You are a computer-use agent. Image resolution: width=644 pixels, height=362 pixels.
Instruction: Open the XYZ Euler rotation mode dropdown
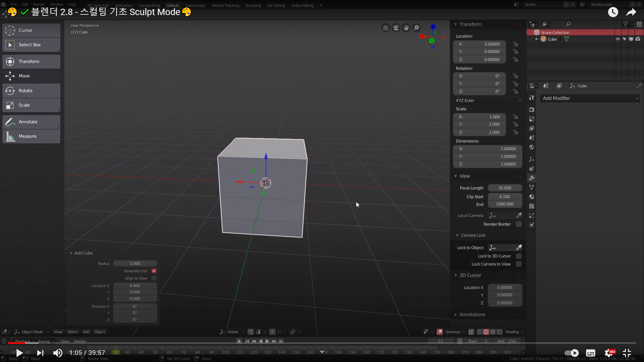(x=488, y=101)
